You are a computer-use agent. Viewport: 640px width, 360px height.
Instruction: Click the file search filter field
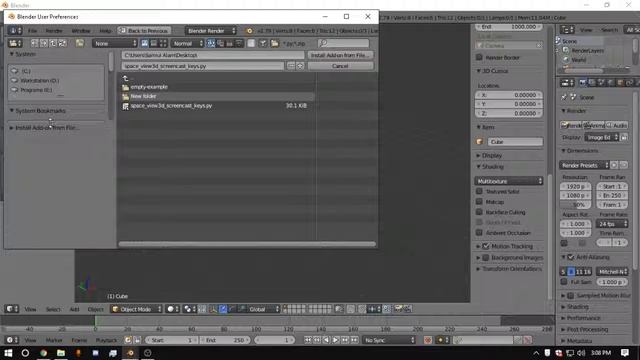point(343,43)
